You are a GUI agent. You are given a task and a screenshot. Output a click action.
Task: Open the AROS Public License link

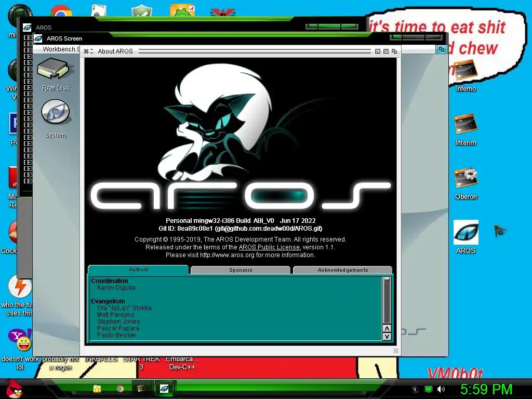(269, 247)
